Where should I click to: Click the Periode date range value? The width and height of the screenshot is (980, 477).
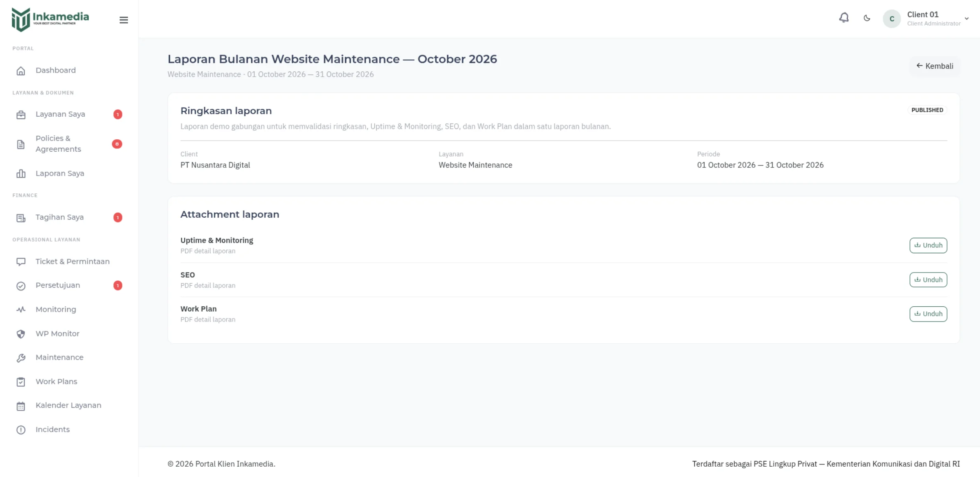coord(760,165)
